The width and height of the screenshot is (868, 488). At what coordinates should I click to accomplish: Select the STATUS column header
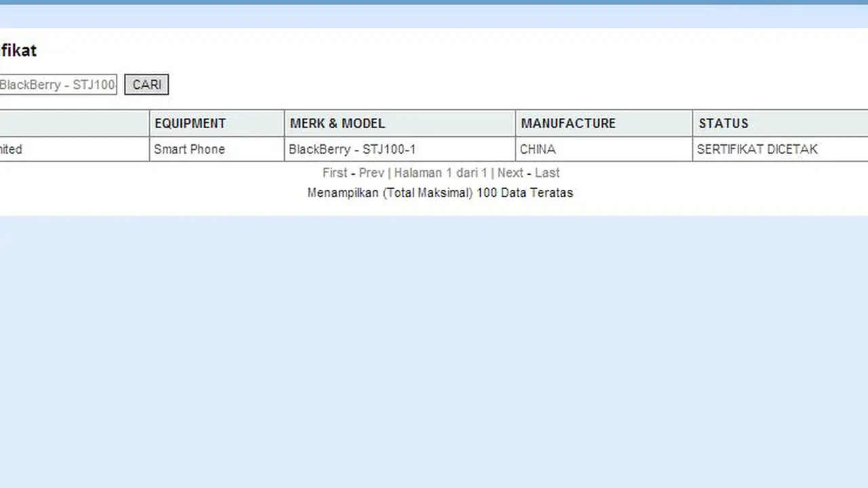point(781,123)
